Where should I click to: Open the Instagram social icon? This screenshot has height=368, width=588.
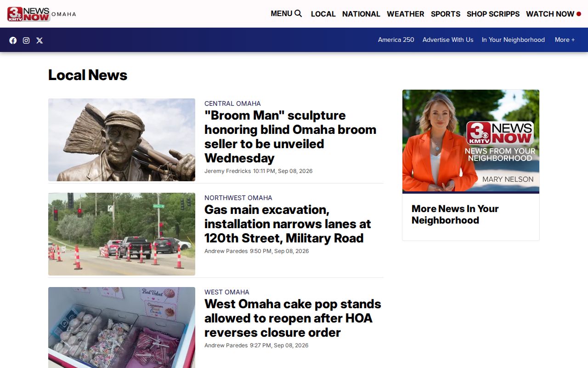click(x=26, y=40)
